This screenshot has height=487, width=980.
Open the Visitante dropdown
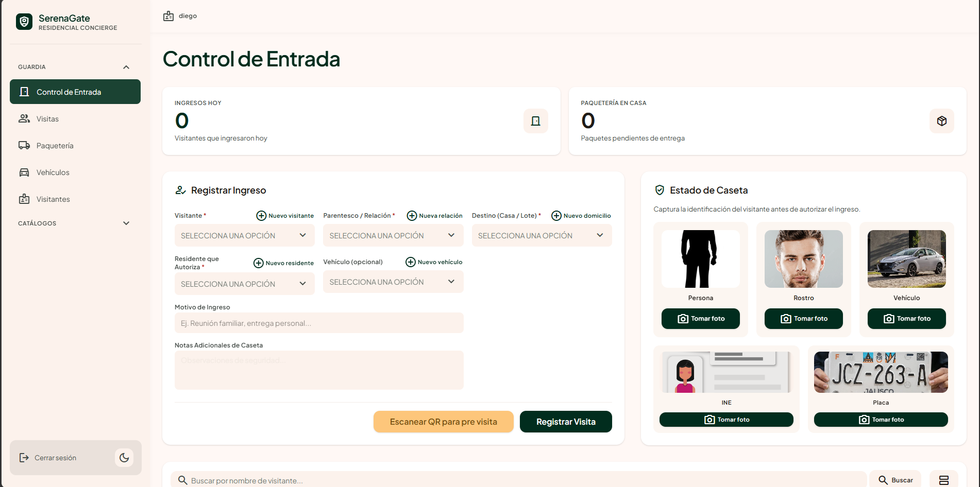245,235
